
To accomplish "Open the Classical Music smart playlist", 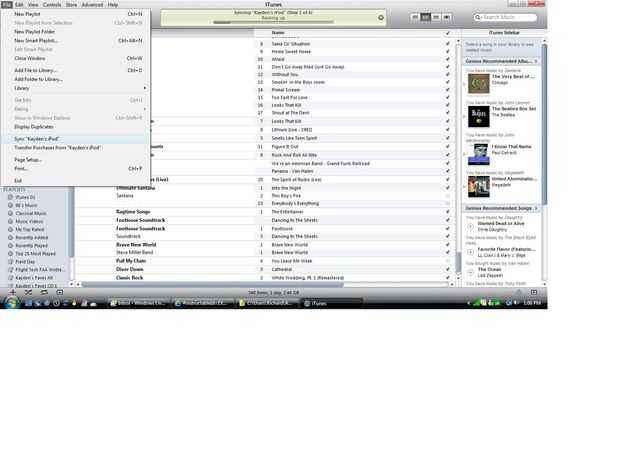I will [x=30, y=213].
